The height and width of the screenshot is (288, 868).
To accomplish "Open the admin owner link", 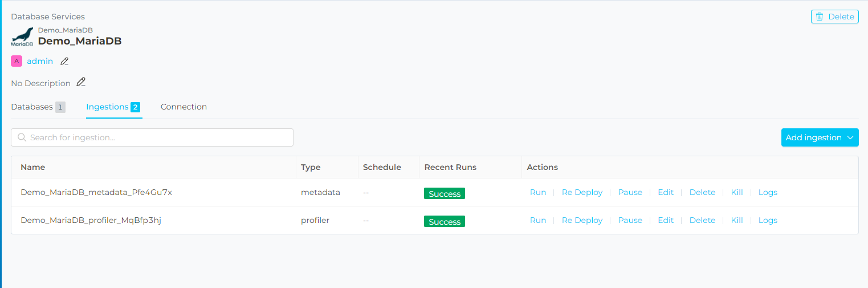I will pos(40,61).
